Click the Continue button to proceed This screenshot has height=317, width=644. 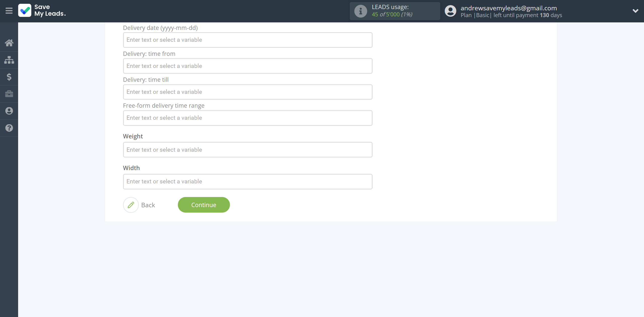[204, 205]
